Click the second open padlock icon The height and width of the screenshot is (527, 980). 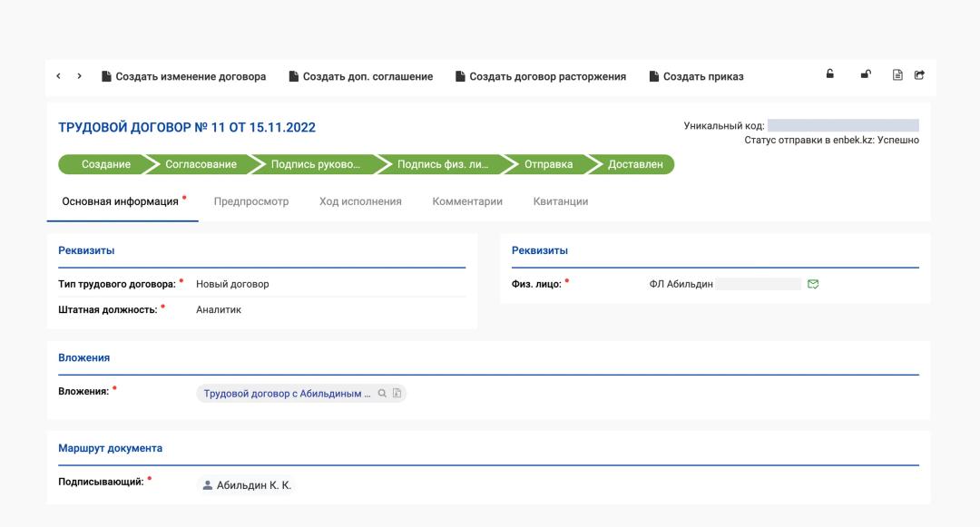(x=865, y=75)
